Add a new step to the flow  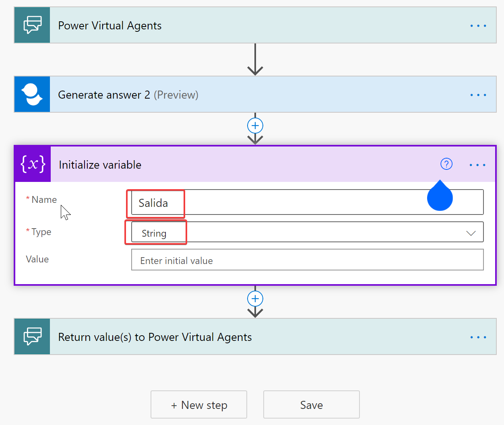(199, 405)
